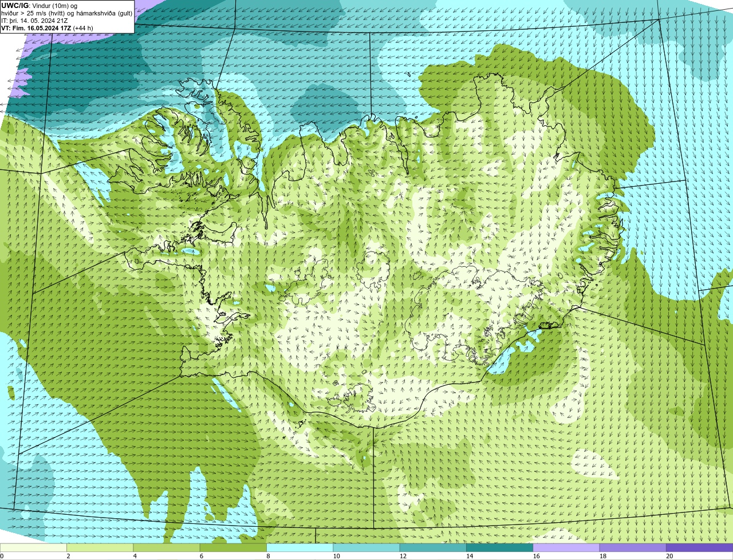The image size is (733, 560).
Task: Pick the 8–10 m/s light cyan legend swatch
Action: (x=299, y=547)
